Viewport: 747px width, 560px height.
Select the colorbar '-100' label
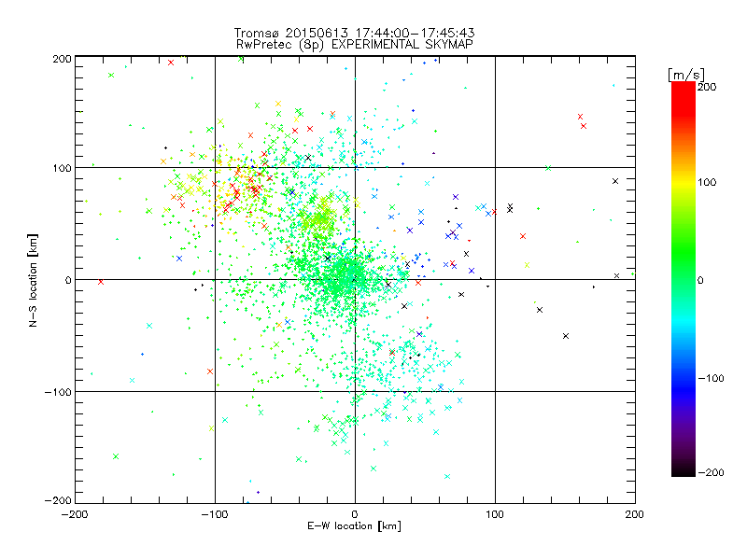tap(711, 378)
